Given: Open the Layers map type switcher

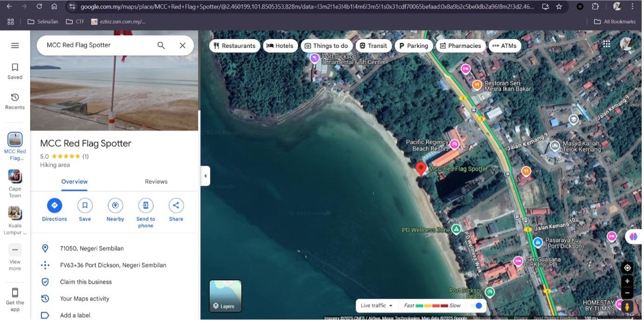Looking at the screenshot, I should (x=226, y=296).
